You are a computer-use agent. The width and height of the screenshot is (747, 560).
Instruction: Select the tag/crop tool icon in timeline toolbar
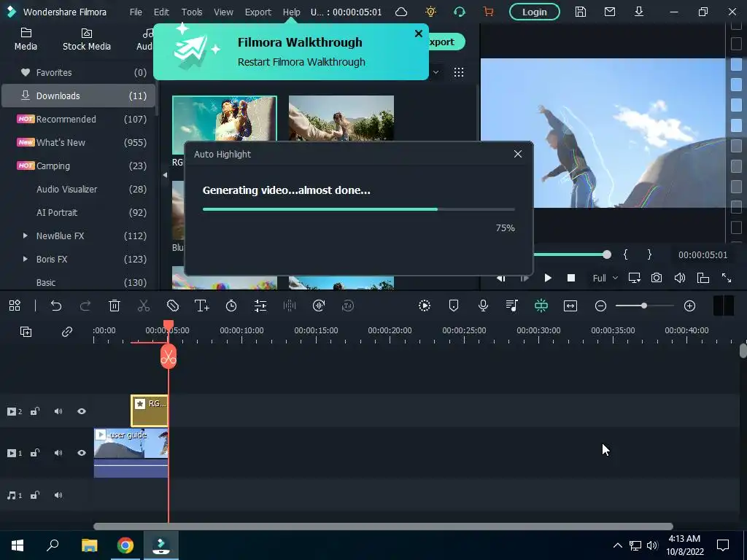coord(172,306)
